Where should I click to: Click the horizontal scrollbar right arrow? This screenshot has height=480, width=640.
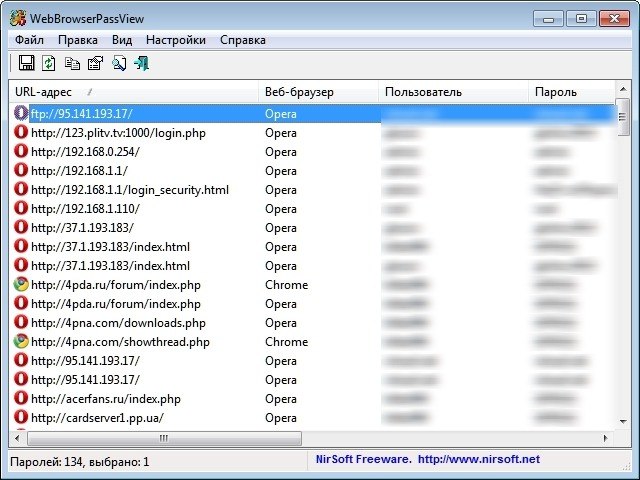pyautogui.click(x=606, y=438)
